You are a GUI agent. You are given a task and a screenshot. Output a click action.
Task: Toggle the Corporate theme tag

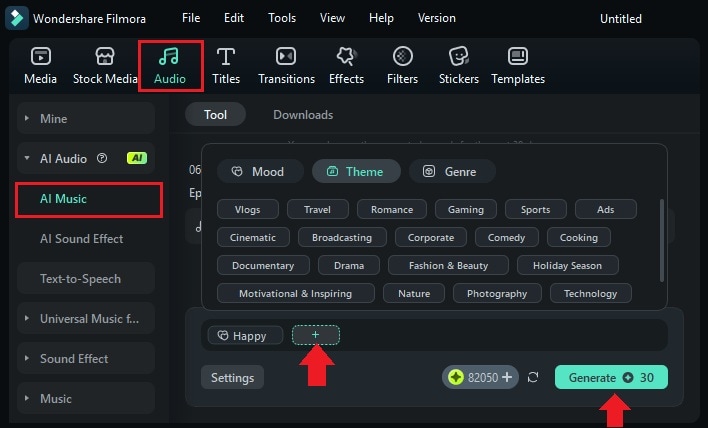(x=431, y=237)
